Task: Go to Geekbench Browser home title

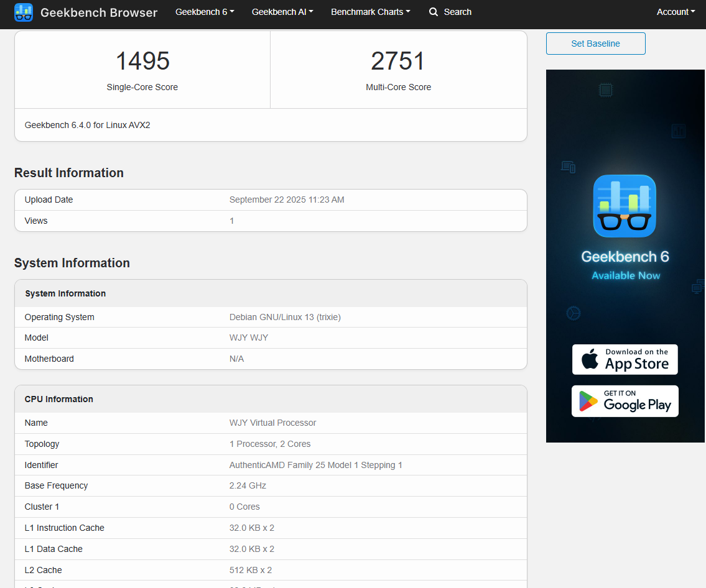Action: pyautogui.click(x=99, y=12)
